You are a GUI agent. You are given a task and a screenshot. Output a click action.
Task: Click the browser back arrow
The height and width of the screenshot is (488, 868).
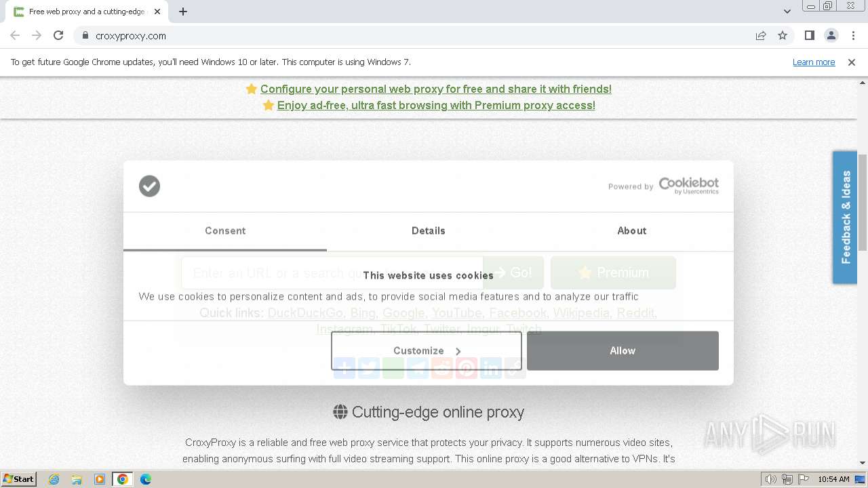click(15, 35)
